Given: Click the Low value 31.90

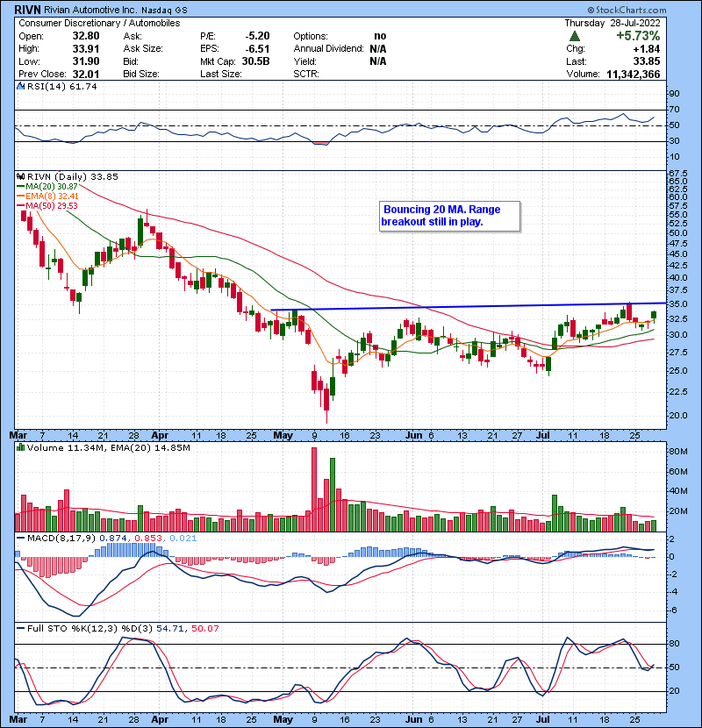Looking at the screenshot, I should click(x=86, y=61).
